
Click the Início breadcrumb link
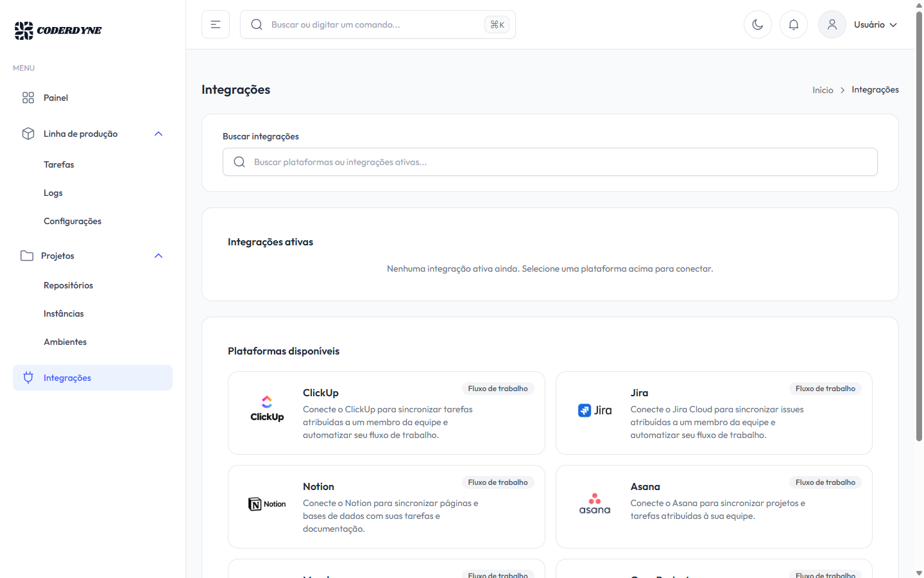point(823,90)
